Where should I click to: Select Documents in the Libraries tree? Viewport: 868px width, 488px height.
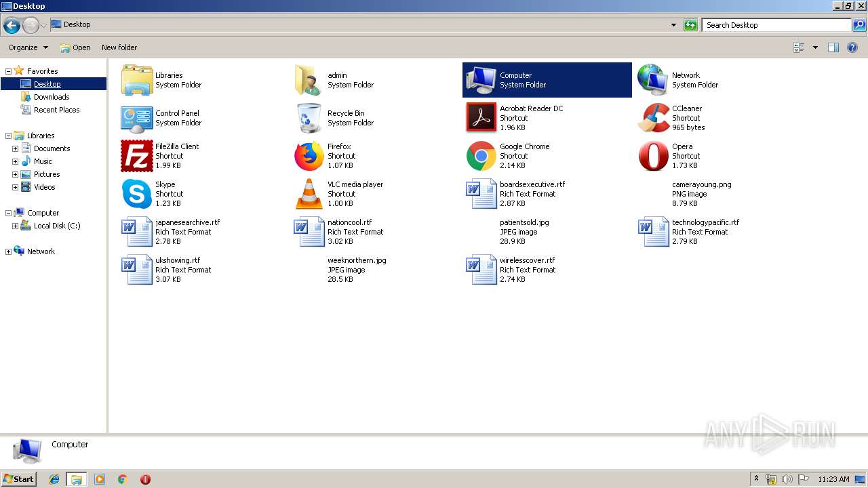52,148
